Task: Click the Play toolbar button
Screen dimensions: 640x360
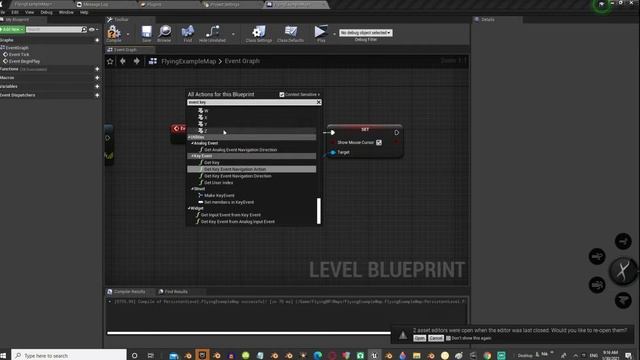Action: [x=321, y=33]
